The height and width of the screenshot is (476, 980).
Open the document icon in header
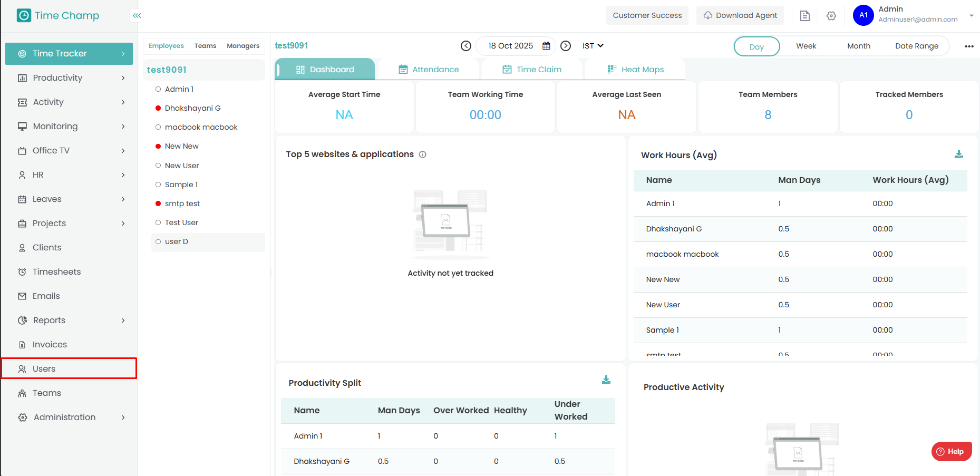coord(804,16)
